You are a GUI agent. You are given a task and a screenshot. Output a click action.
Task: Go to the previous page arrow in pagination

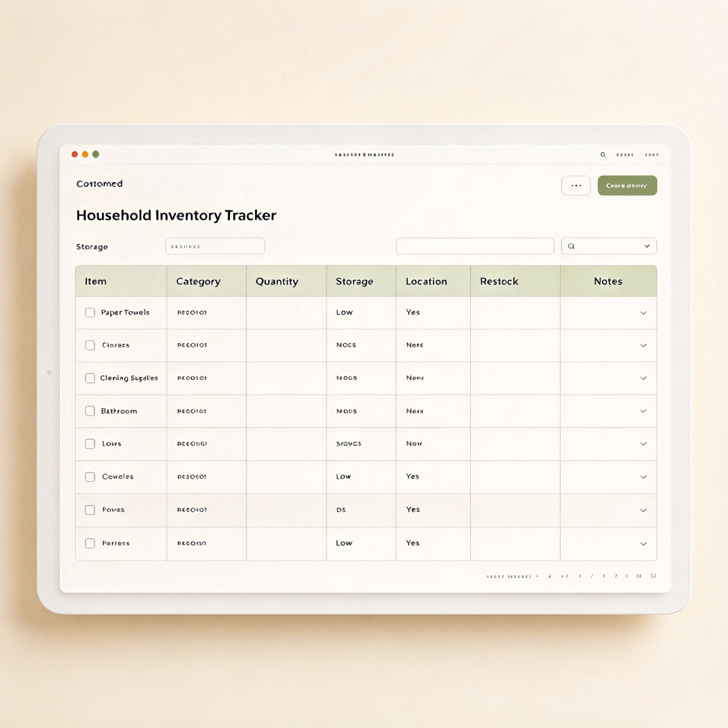click(x=550, y=576)
